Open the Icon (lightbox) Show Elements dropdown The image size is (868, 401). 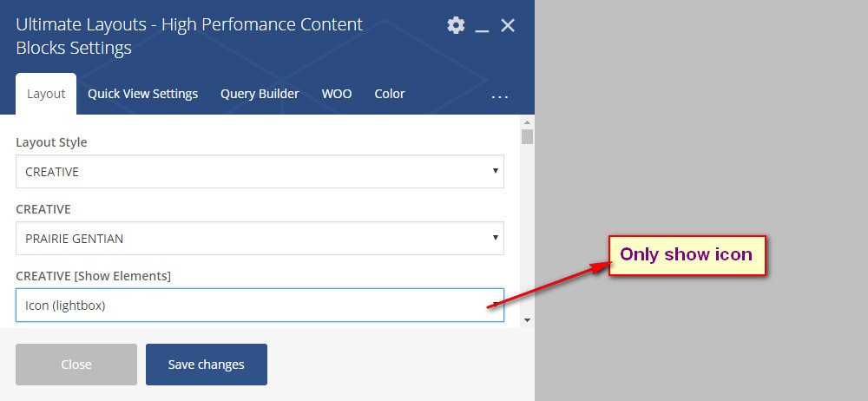(260, 305)
